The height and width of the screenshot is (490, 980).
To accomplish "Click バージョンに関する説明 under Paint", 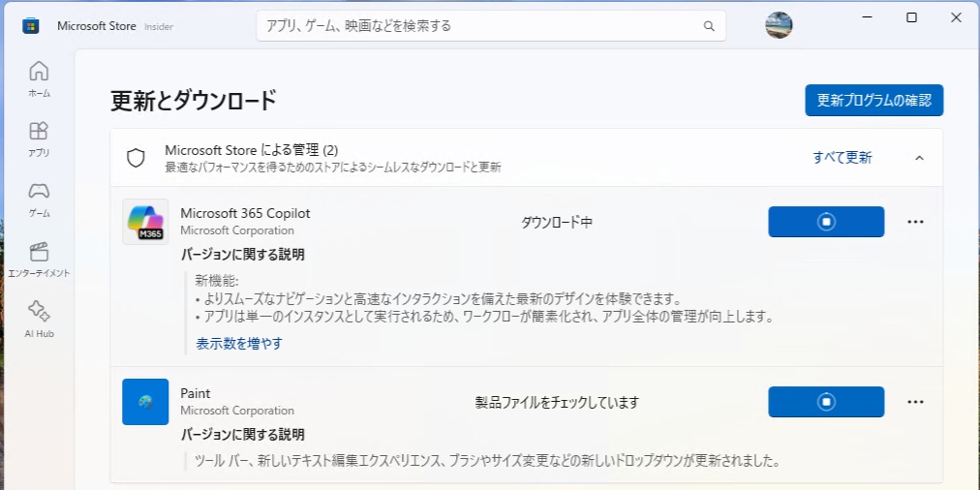I will (x=243, y=435).
